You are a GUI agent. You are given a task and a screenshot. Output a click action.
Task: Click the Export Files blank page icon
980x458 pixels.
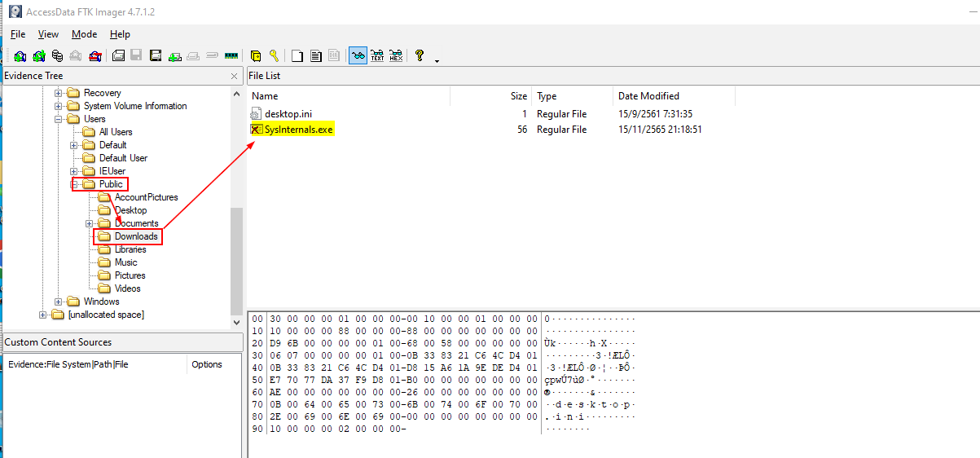pos(297,56)
